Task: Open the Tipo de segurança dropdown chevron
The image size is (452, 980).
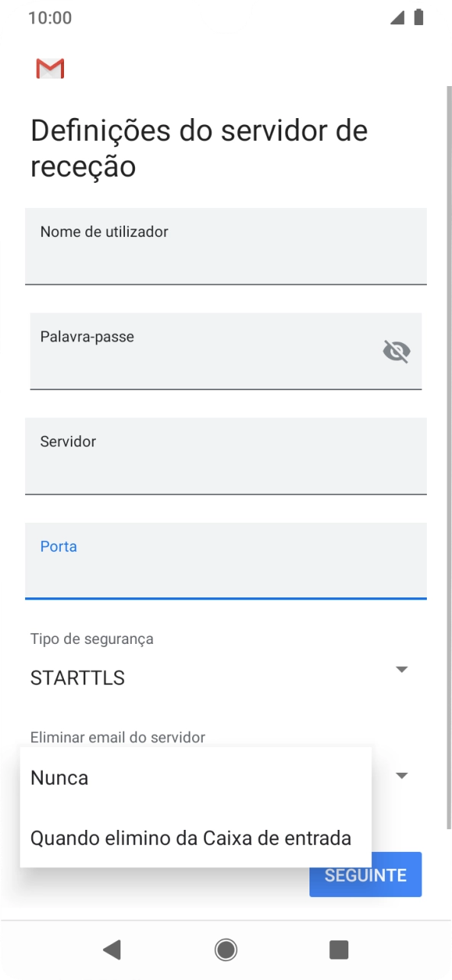Action: tap(402, 670)
